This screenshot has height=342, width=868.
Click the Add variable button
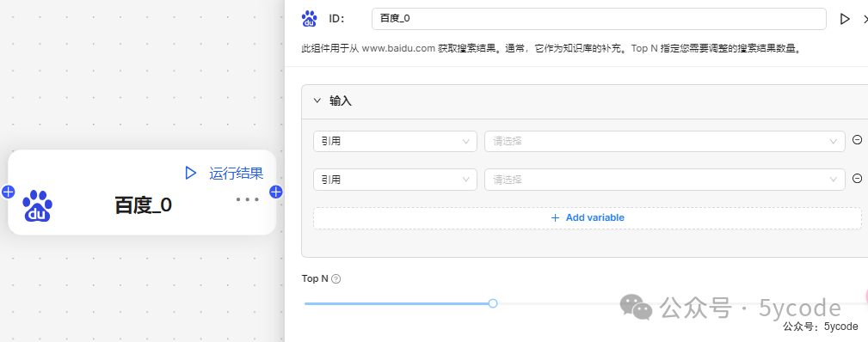(x=588, y=218)
